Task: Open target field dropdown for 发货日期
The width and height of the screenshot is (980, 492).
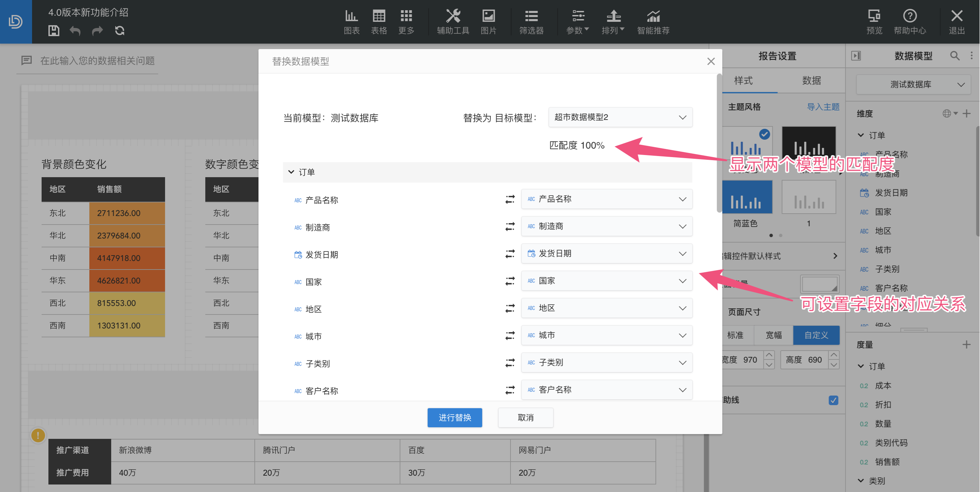Action: [606, 253]
